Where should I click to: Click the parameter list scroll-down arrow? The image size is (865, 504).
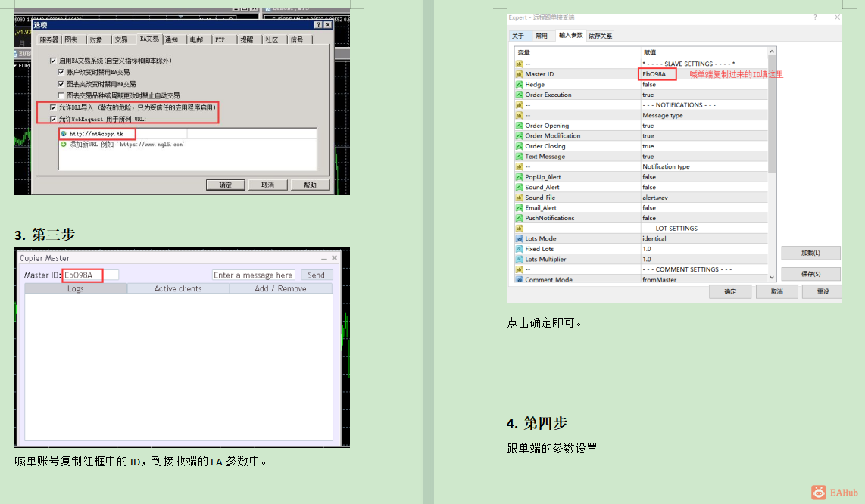772,278
